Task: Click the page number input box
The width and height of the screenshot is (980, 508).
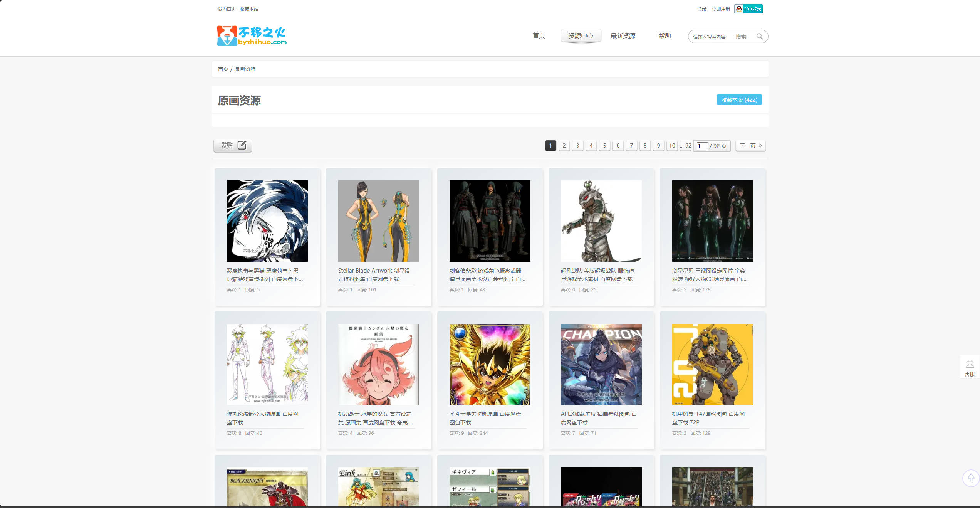Action: pyautogui.click(x=702, y=146)
